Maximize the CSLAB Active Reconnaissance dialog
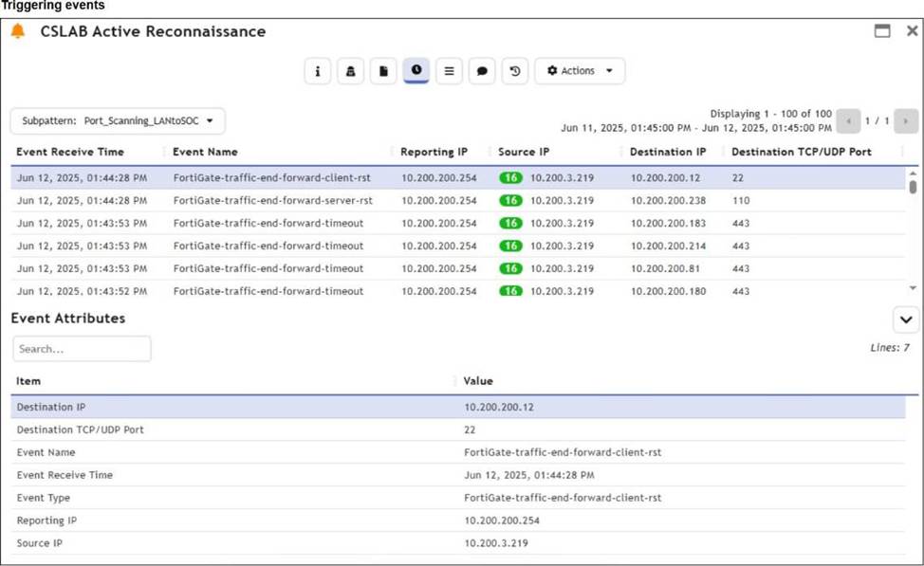The width and height of the screenshot is (924, 566). [882, 31]
